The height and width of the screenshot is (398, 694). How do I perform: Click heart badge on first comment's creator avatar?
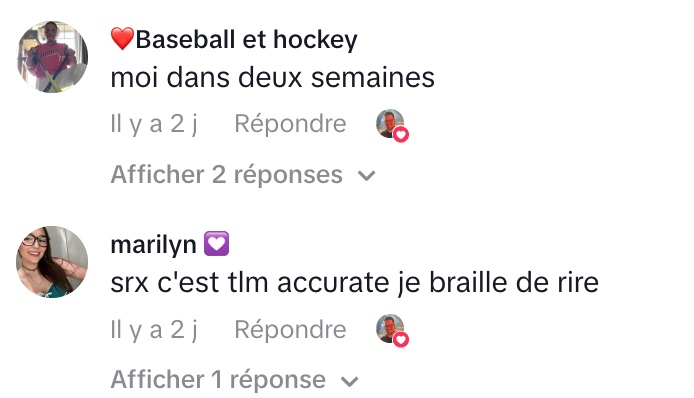(401, 134)
